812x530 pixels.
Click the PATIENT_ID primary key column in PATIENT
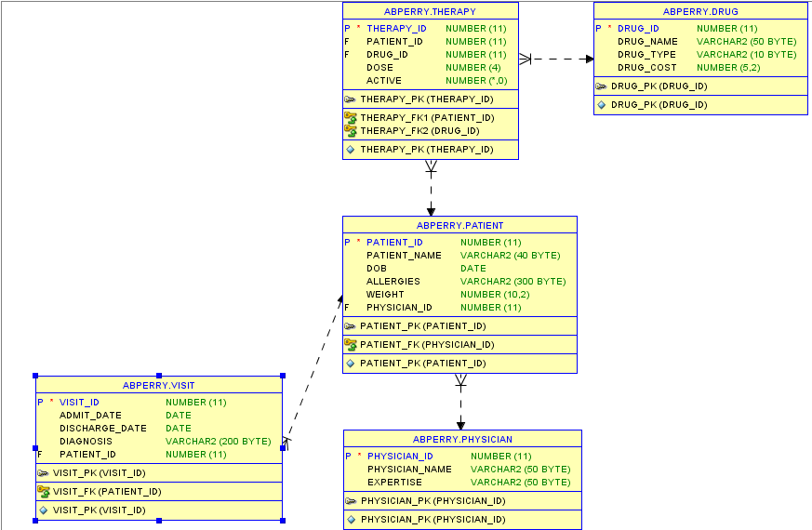tap(394, 243)
